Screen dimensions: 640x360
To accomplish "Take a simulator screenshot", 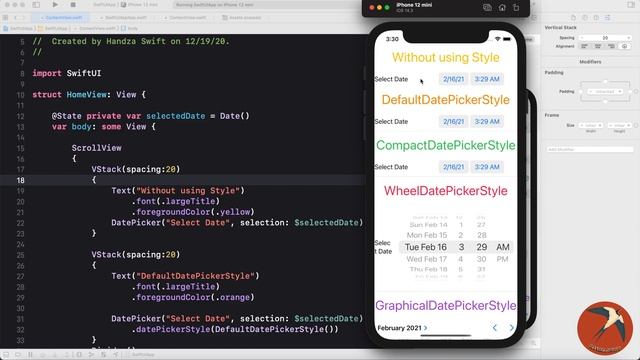I will [x=487, y=7].
